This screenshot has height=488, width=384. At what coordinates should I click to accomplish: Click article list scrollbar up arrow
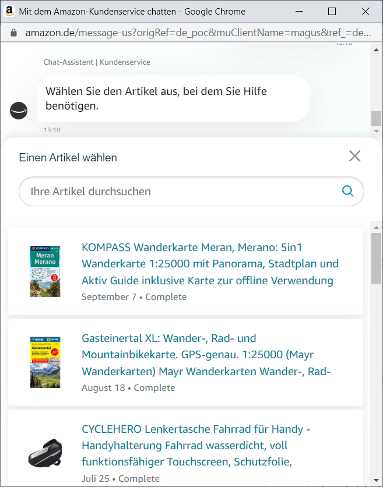pyautogui.click(x=376, y=228)
